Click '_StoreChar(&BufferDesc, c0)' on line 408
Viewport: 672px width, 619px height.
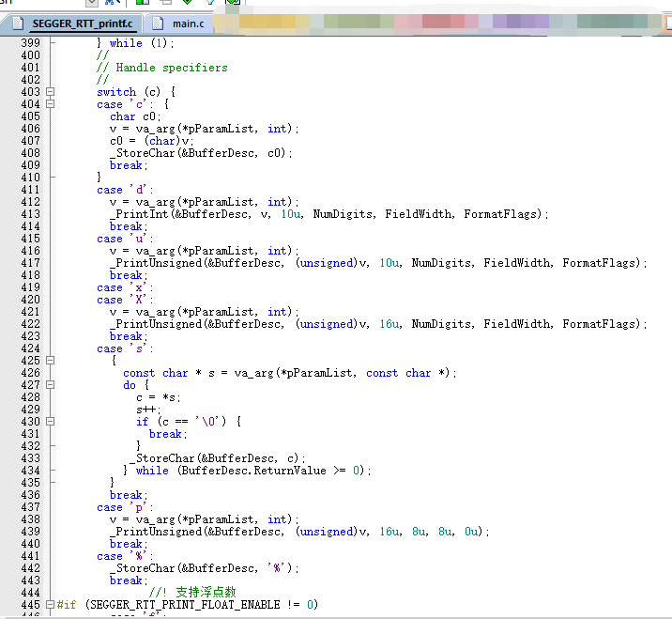[198, 153]
